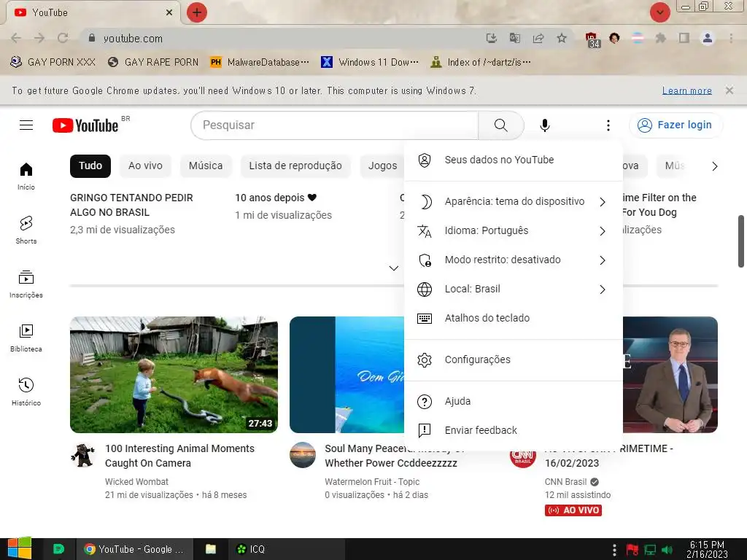Select Seus dados no YouTube
The height and width of the screenshot is (560, 747).
tap(513, 160)
